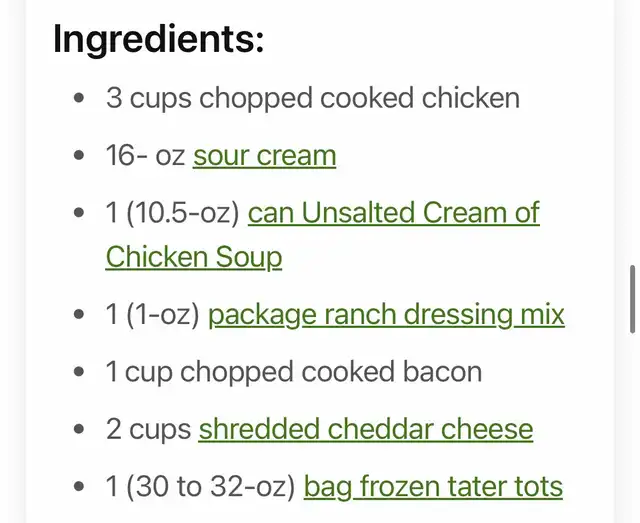Click the "1 (30 to 32-oz)" quantity text

[200, 487]
